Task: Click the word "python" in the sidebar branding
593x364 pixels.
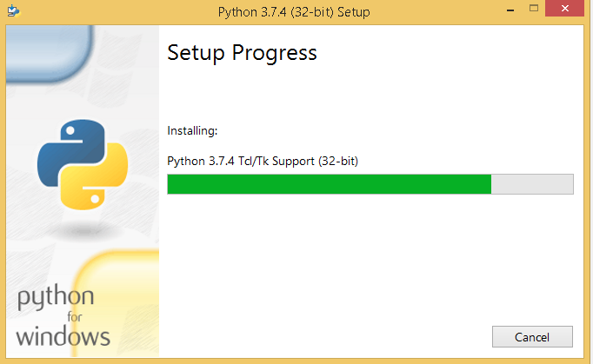Action: point(56,300)
